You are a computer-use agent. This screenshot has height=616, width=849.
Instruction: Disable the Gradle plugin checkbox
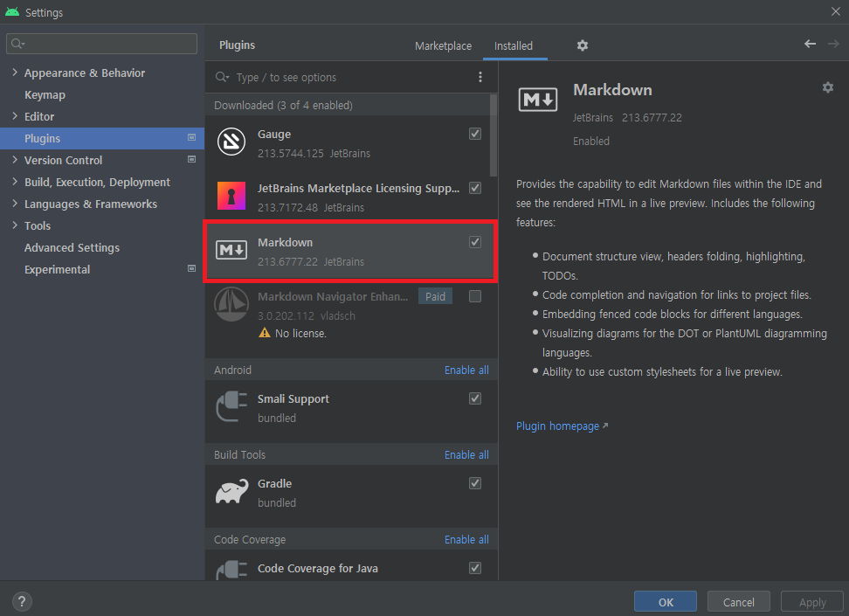coord(475,482)
